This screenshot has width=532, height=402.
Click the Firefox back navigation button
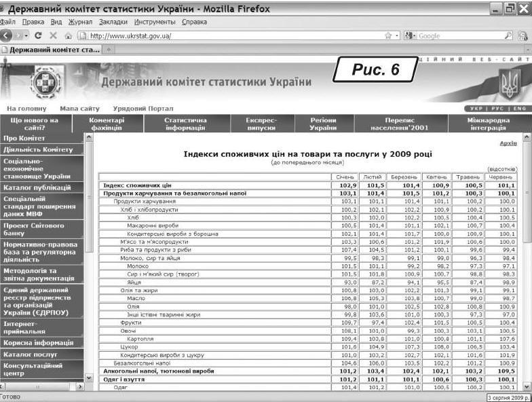(7, 35)
